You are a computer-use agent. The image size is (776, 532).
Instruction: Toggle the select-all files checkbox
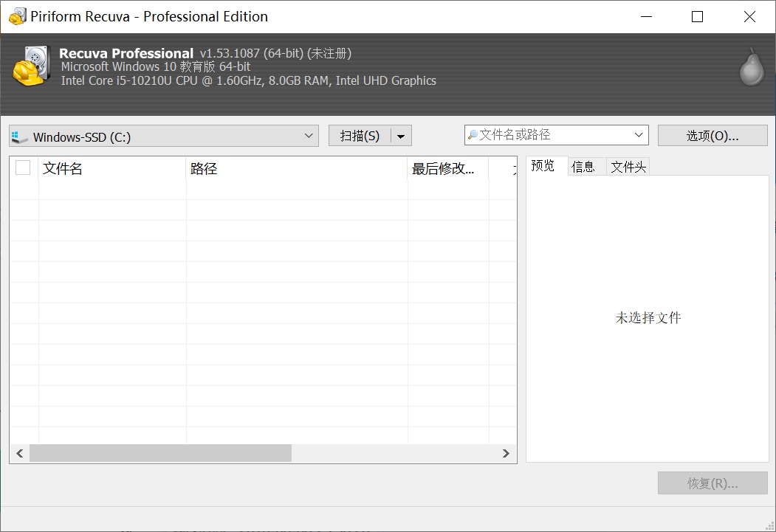23,167
